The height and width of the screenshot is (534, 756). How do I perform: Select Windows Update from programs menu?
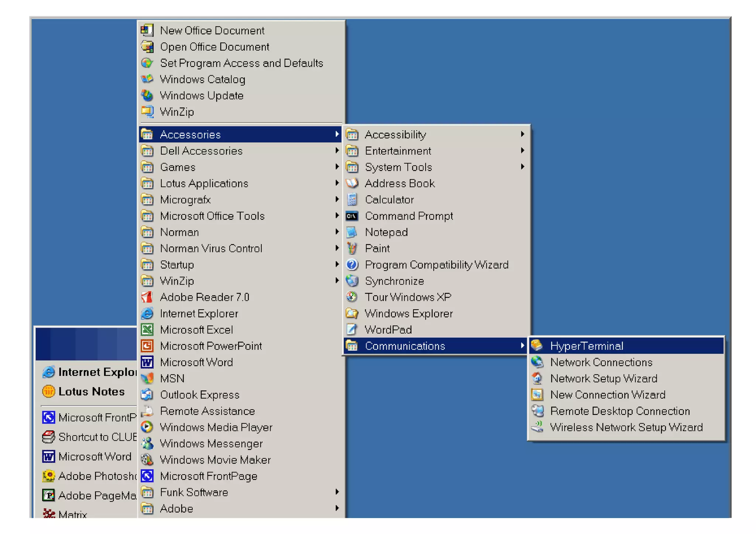[x=202, y=96]
